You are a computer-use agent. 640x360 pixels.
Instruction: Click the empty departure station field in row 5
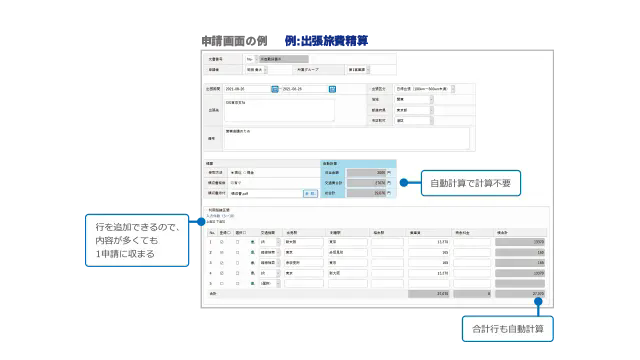pos(304,283)
